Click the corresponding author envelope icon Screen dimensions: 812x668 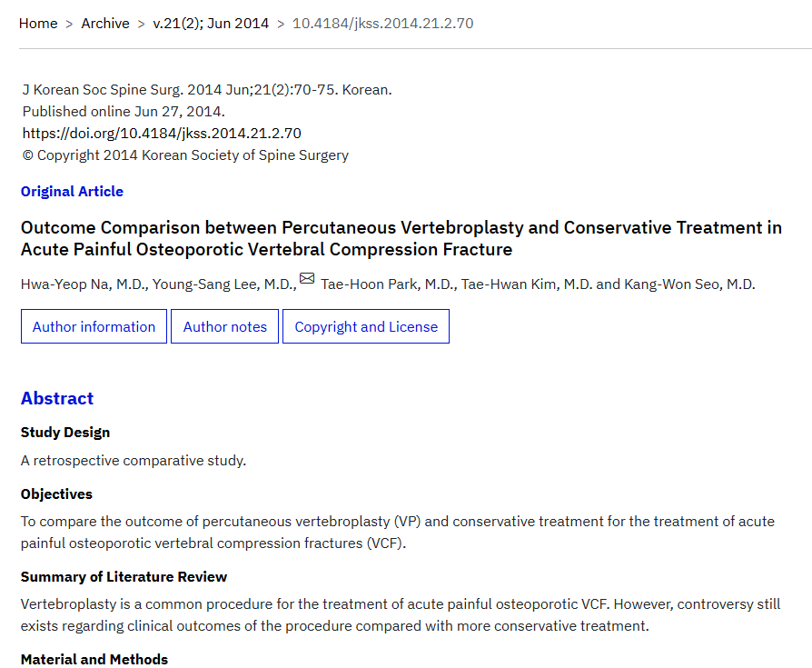(307, 279)
